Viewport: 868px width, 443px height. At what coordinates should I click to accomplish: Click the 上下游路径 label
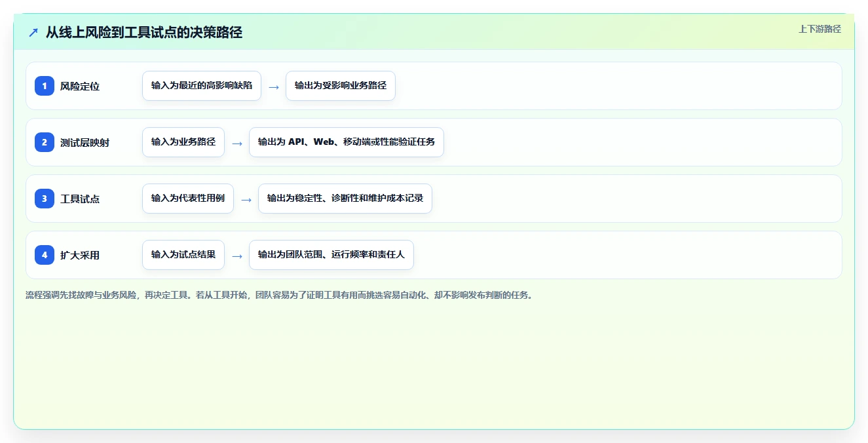tap(820, 29)
